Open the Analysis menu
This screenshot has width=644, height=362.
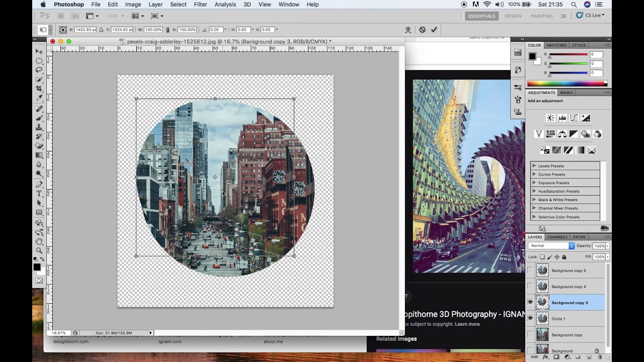(x=225, y=5)
